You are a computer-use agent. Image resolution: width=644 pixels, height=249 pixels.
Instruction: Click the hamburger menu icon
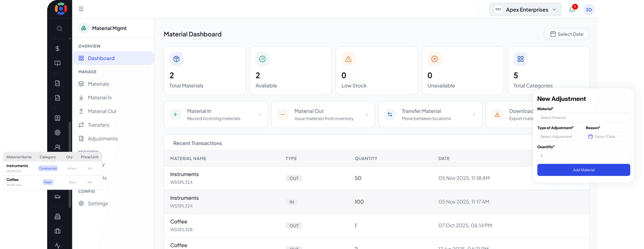81,9
